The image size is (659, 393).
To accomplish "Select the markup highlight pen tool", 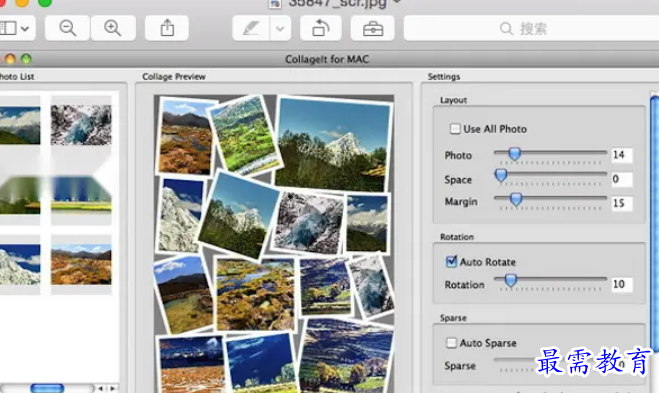I will point(251,28).
